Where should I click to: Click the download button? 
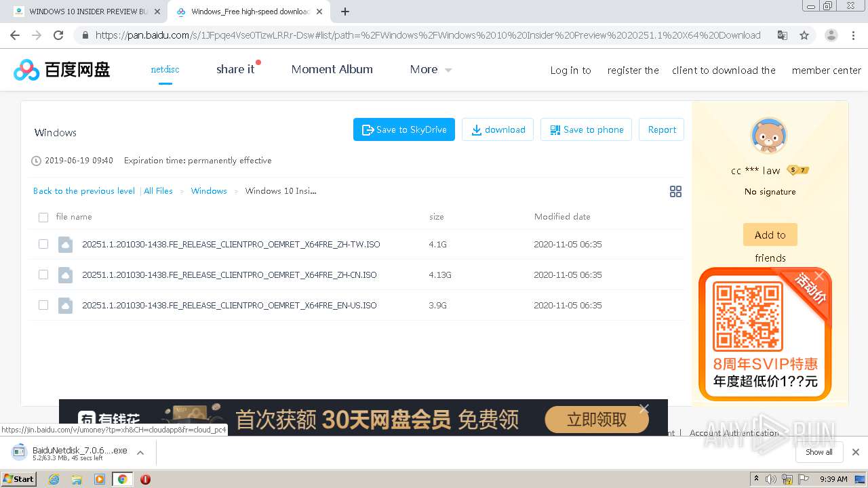(x=498, y=129)
